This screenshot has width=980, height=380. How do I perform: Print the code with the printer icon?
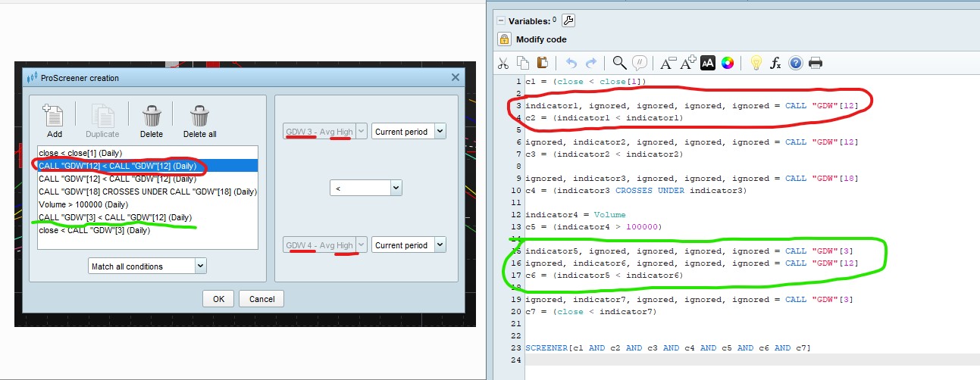pos(816,63)
